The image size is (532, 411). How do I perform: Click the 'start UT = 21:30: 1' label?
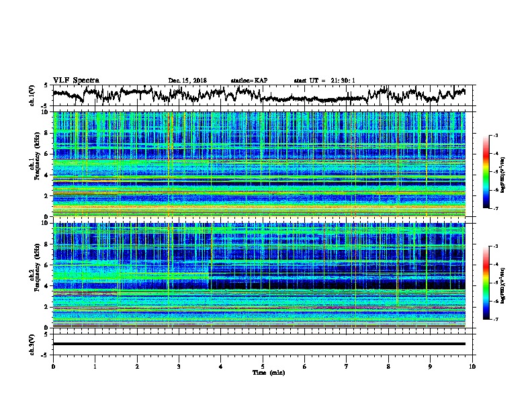click(324, 81)
